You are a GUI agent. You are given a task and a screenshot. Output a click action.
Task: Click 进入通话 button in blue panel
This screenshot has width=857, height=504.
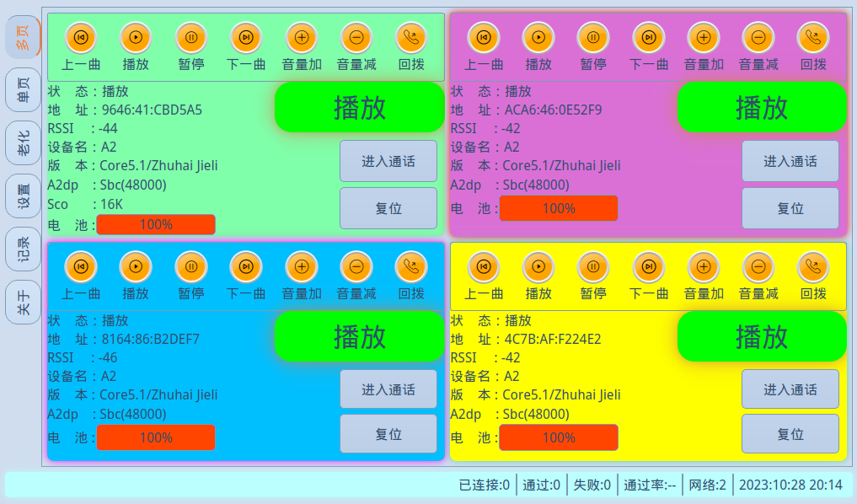[x=388, y=389]
